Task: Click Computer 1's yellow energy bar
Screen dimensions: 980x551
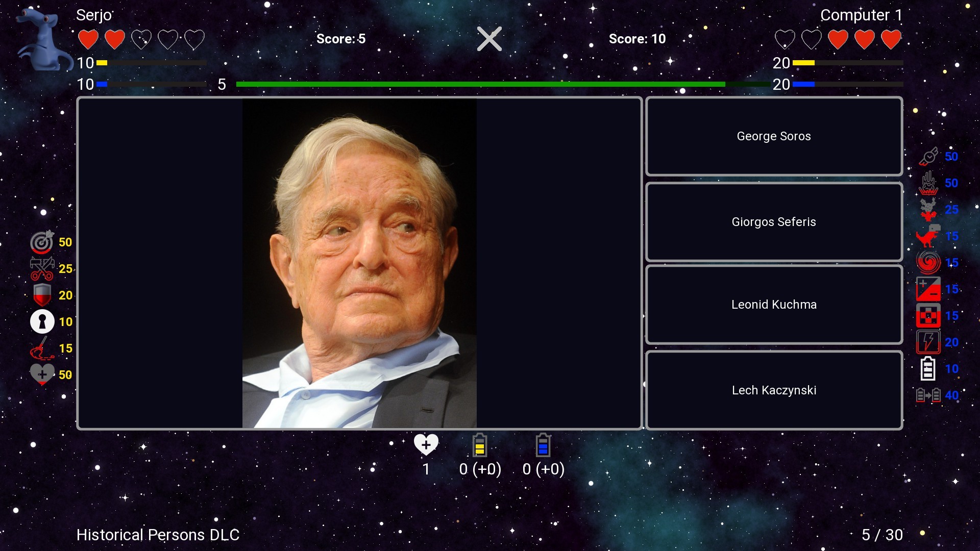Action: (848, 63)
